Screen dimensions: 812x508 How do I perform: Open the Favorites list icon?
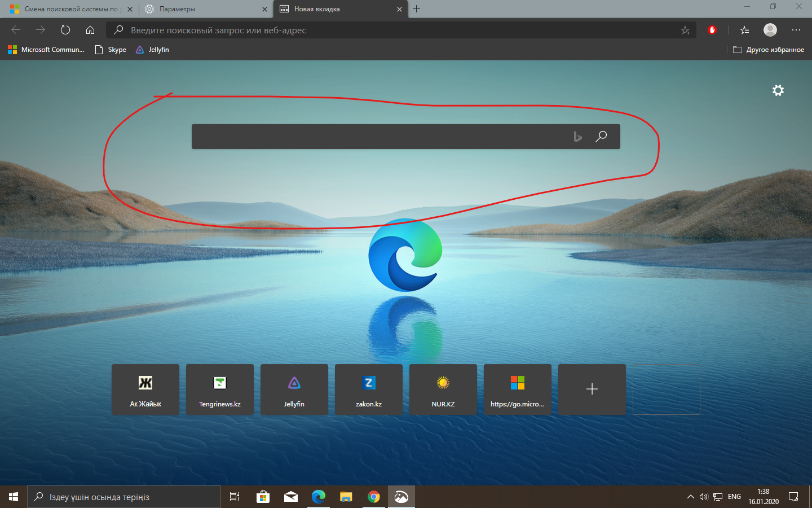(744, 30)
